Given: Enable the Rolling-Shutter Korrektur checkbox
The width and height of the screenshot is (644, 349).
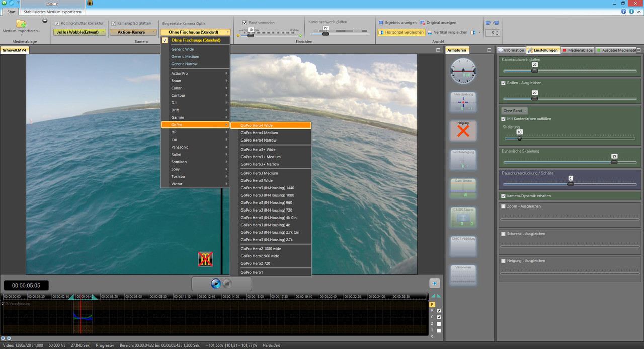Looking at the screenshot, I should click(x=57, y=23).
